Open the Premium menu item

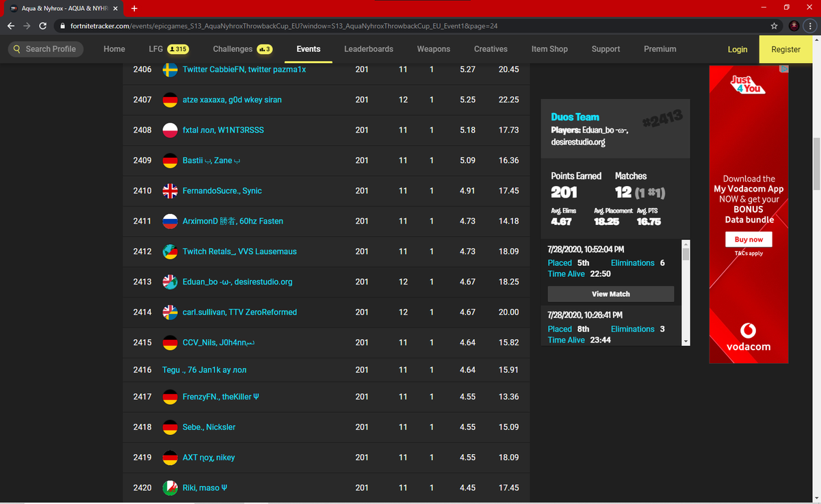click(660, 49)
